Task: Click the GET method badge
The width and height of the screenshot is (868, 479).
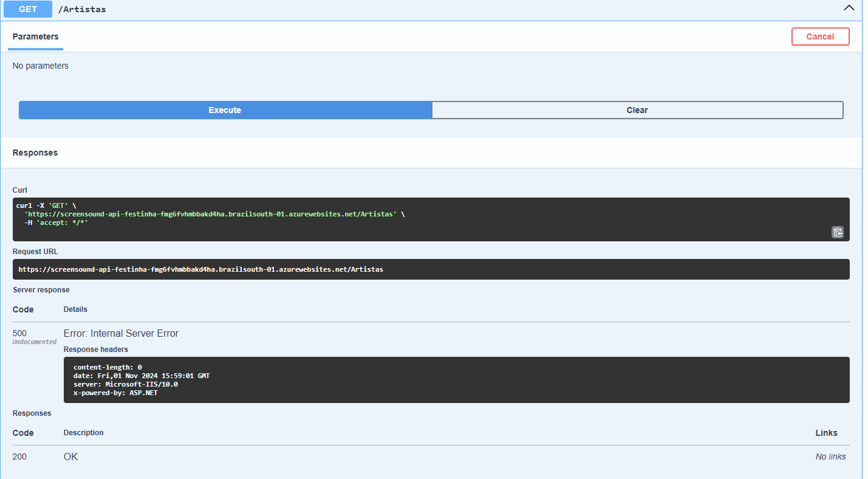Action: pyautogui.click(x=28, y=9)
